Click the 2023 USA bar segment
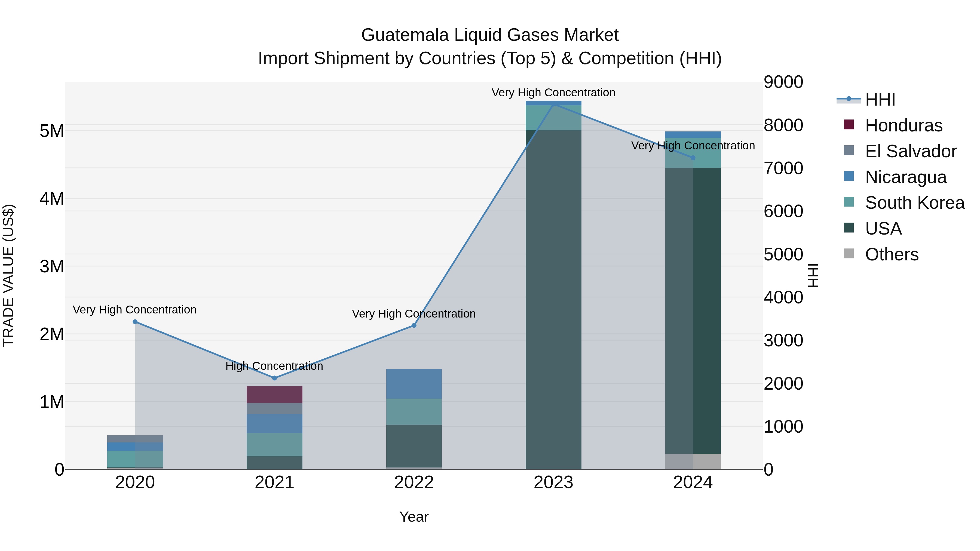The image size is (980, 551). (x=553, y=300)
